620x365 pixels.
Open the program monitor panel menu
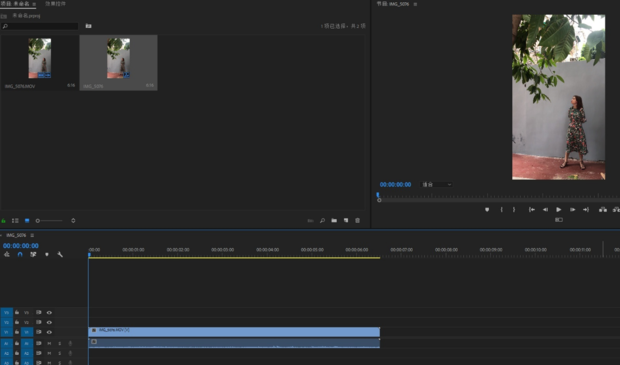click(x=415, y=4)
